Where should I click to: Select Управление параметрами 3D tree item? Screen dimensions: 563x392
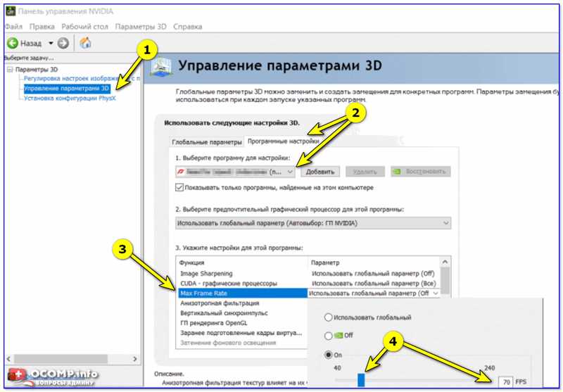pos(66,88)
